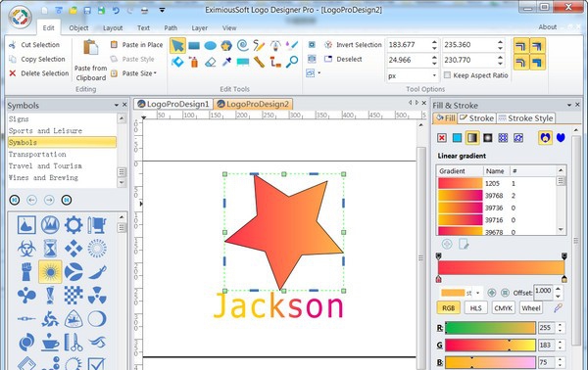The image size is (588, 370).
Task: Select the freehand pencil tool
Action: (259, 46)
